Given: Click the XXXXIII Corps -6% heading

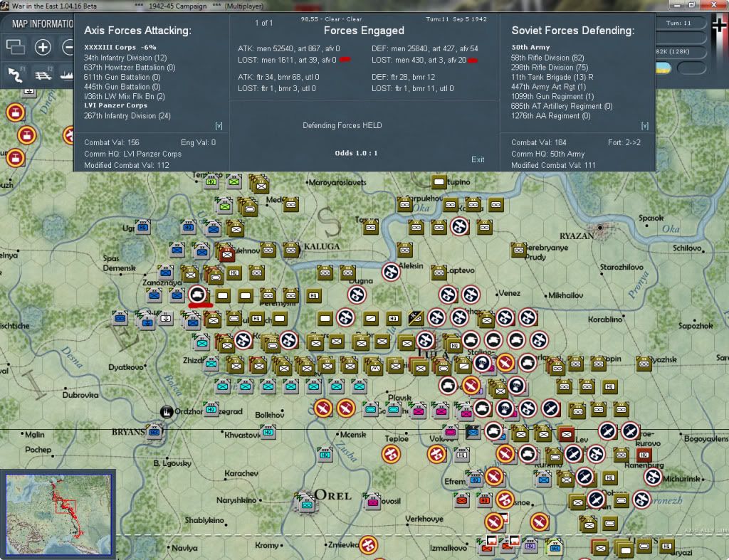Looking at the screenshot, I should (x=120, y=48).
